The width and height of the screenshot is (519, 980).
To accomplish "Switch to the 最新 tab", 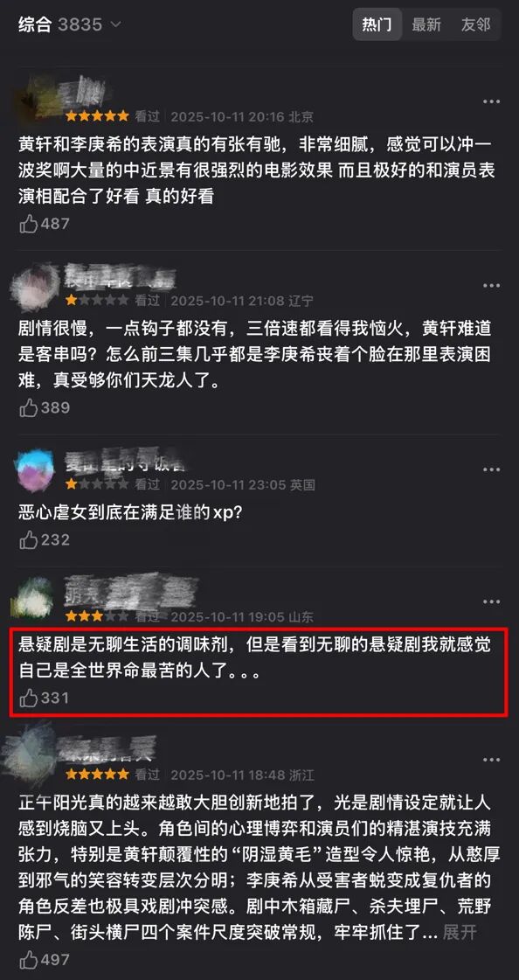I will (426, 24).
